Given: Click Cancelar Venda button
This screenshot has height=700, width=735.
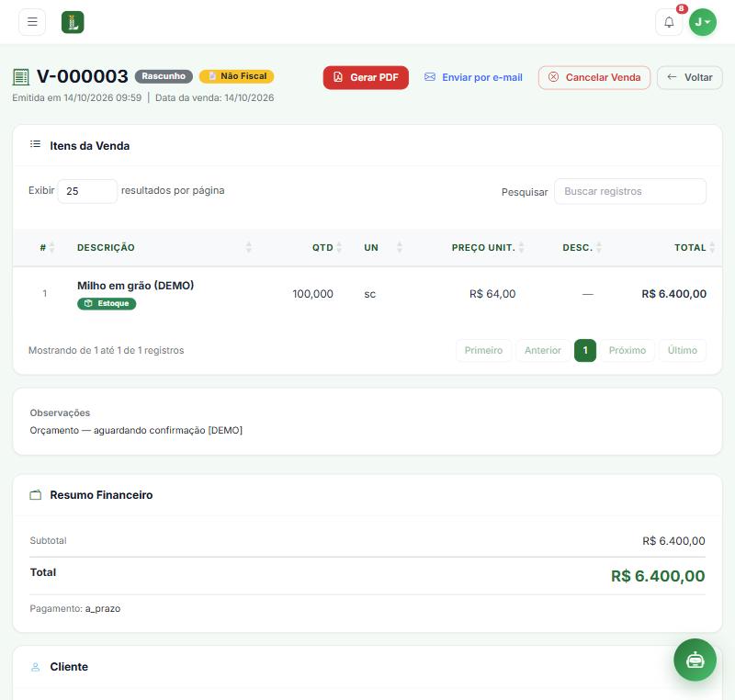Looking at the screenshot, I should (x=594, y=77).
